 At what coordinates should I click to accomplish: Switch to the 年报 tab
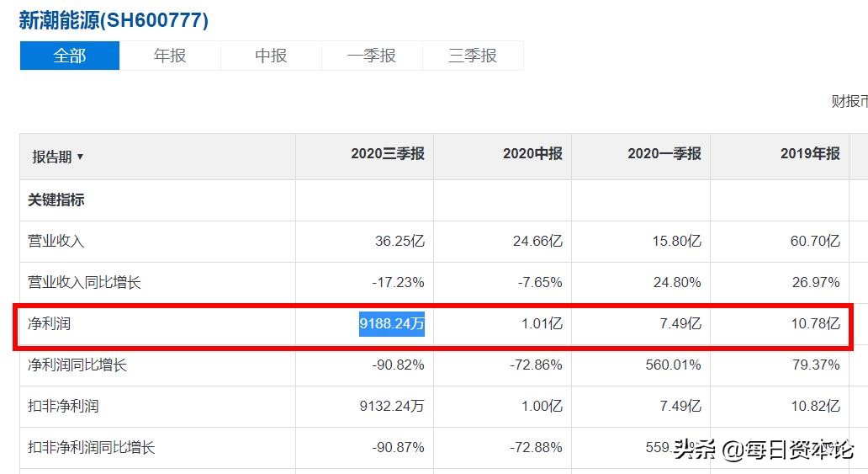170,56
